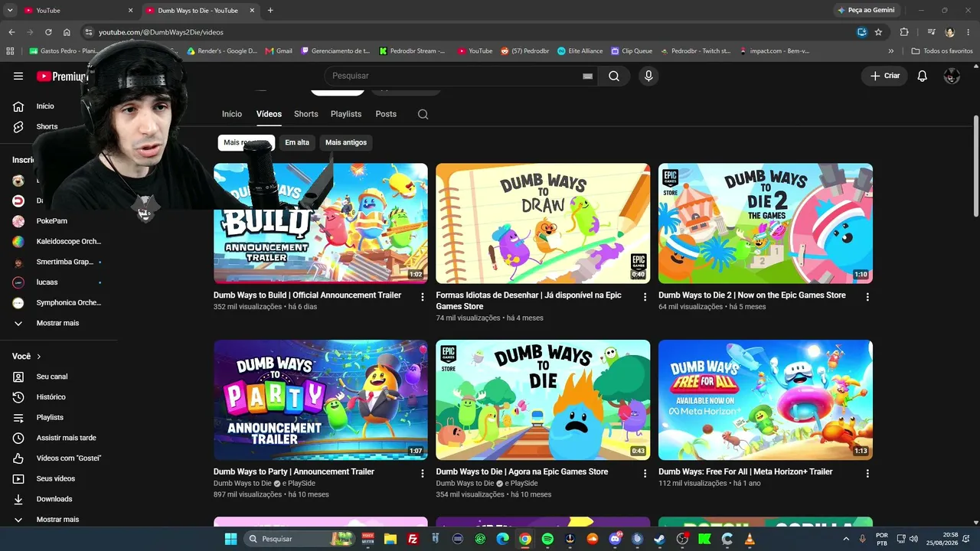The height and width of the screenshot is (551, 980).
Task: Open options for Agora na Epic Games Store video
Action: pyautogui.click(x=645, y=474)
